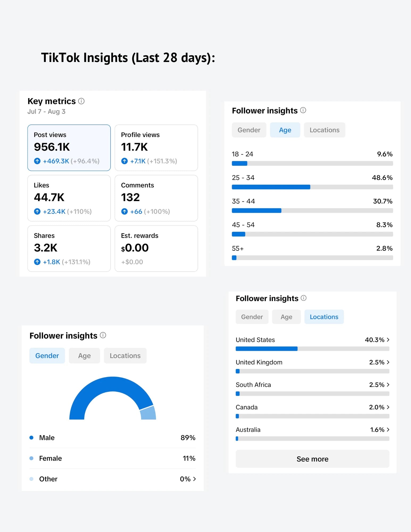Click info icon beside Locations Follower insights
This screenshot has height=532, width=411.
[x=304, y=298]
